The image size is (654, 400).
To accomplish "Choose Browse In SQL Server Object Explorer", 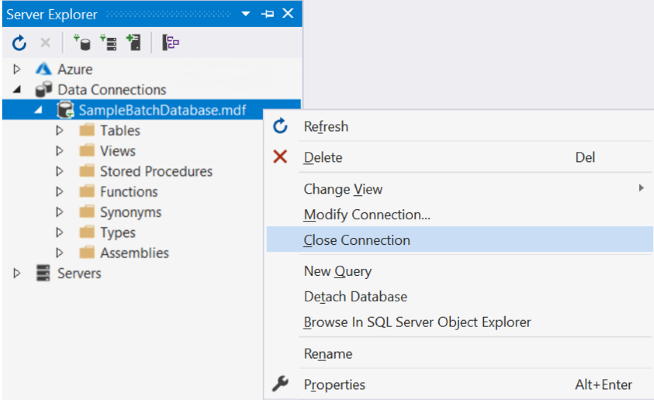I will (460, 322).
